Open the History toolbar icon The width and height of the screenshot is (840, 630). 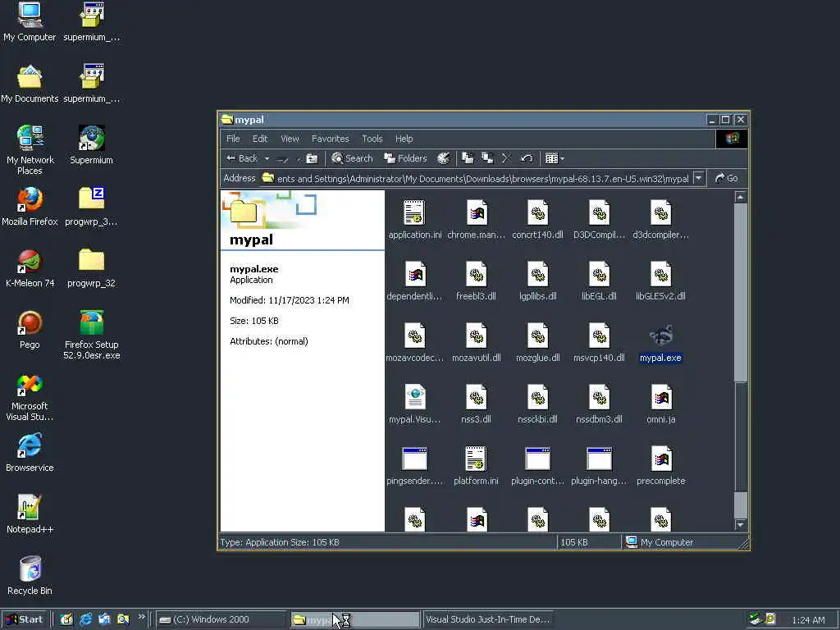444,158
